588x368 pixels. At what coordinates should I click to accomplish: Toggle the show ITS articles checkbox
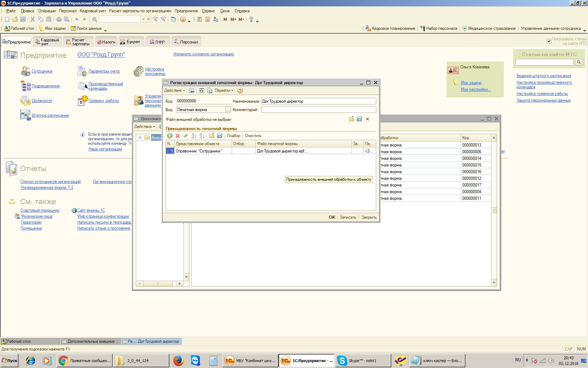coord(549,41)
